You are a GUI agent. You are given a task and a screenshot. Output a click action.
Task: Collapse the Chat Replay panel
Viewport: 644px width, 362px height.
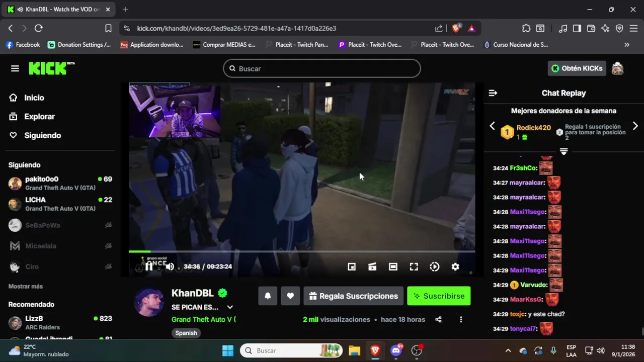pos(493,93)
